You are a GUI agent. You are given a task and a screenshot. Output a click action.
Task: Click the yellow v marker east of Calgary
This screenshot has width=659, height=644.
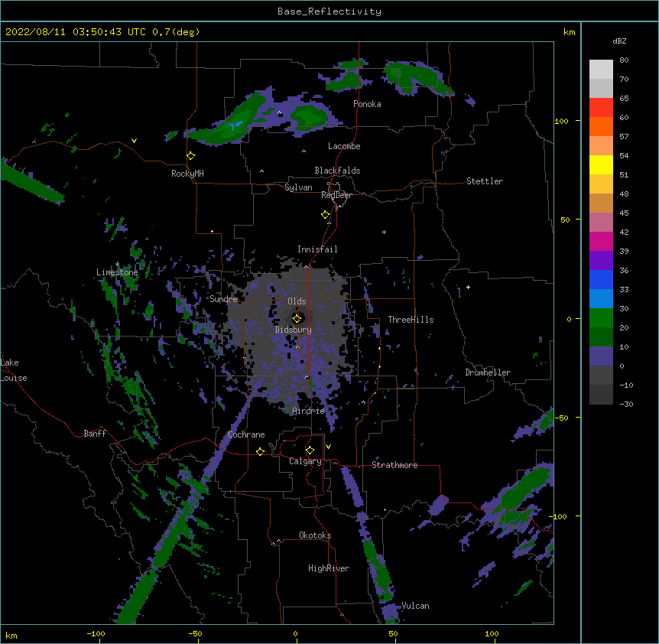point(328,447)
